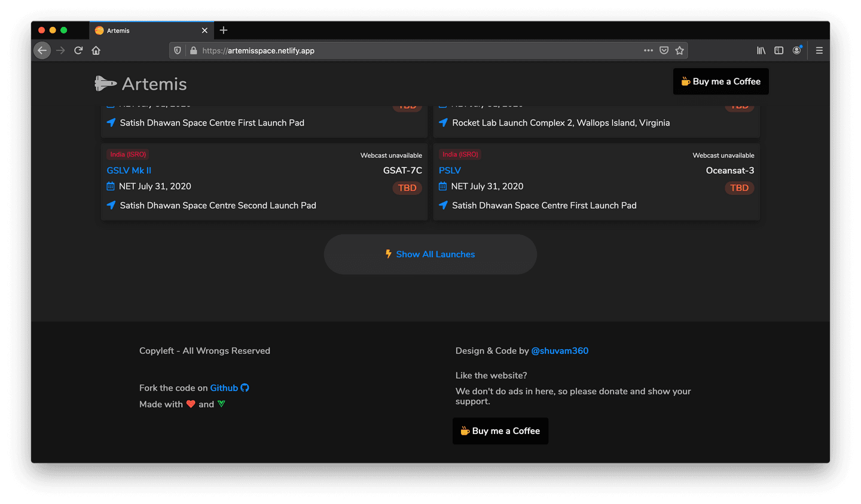Click calendar icon for PSLV launch

pyautogui.click(x=443, y=187)
